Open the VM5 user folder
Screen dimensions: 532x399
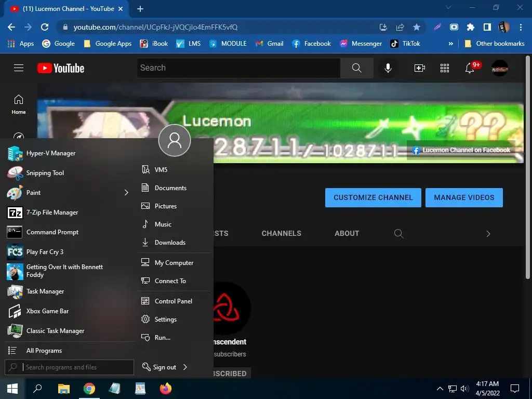coord(175,170)
